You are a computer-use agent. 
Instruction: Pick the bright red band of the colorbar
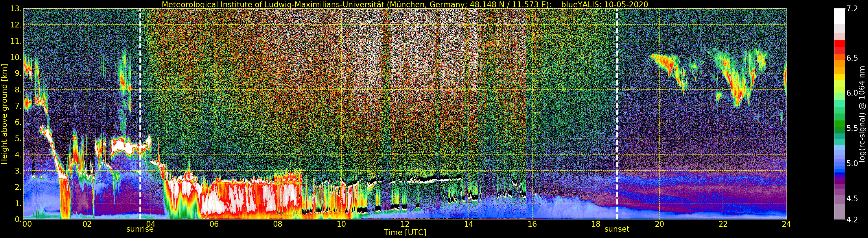pos(839,44)
